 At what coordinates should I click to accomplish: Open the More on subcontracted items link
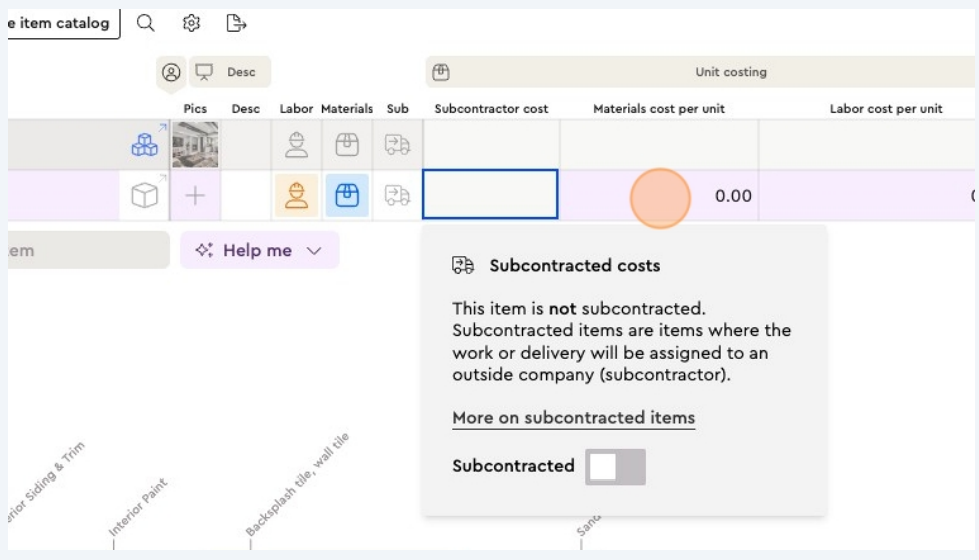click(573, 418)
